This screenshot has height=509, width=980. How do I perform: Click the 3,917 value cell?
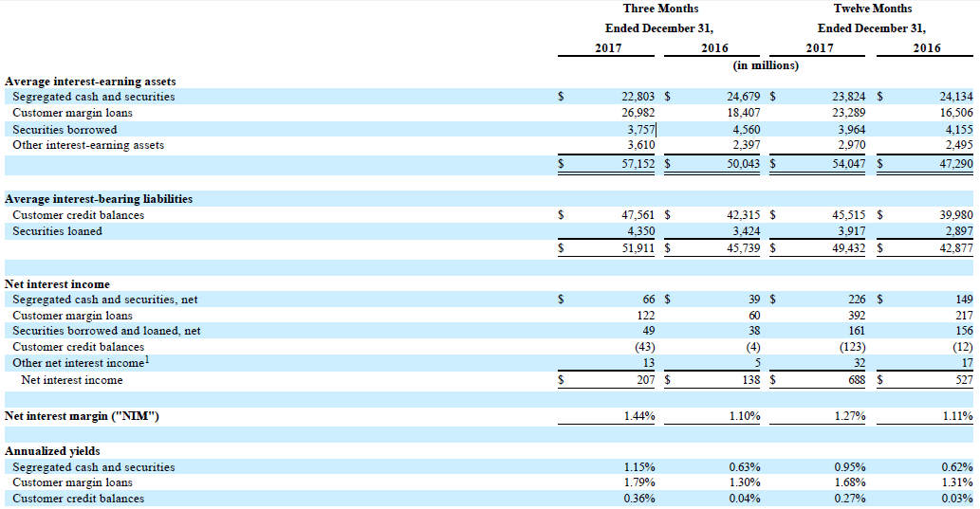[x=852, y=231]
